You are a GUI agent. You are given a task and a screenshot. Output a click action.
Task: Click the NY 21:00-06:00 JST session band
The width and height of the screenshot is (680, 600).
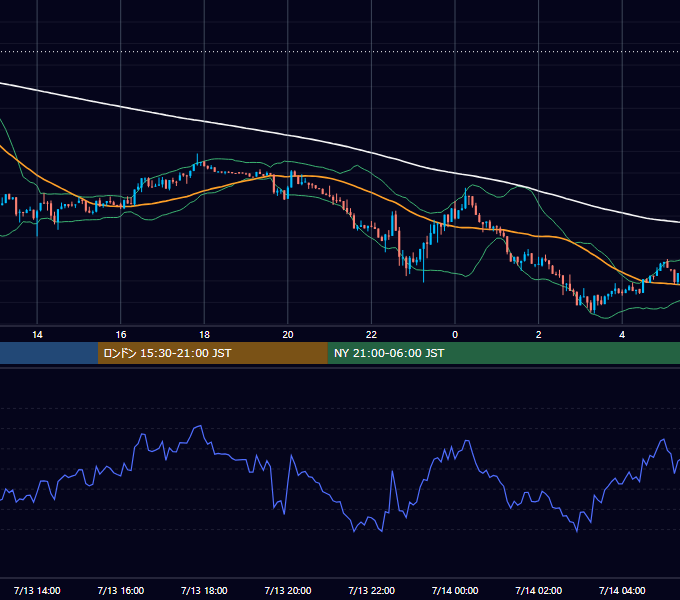tap(503, 353)
